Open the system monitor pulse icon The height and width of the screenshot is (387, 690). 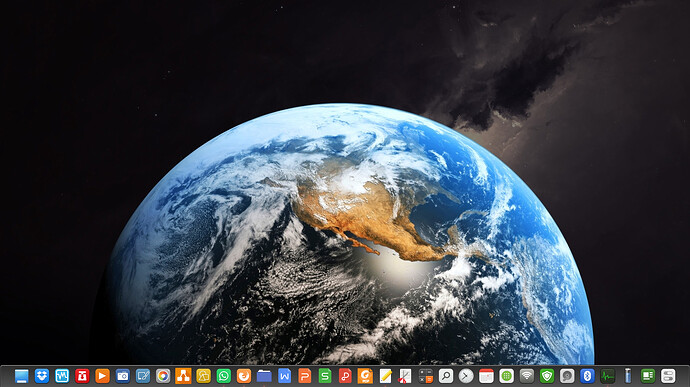(608, 376)
